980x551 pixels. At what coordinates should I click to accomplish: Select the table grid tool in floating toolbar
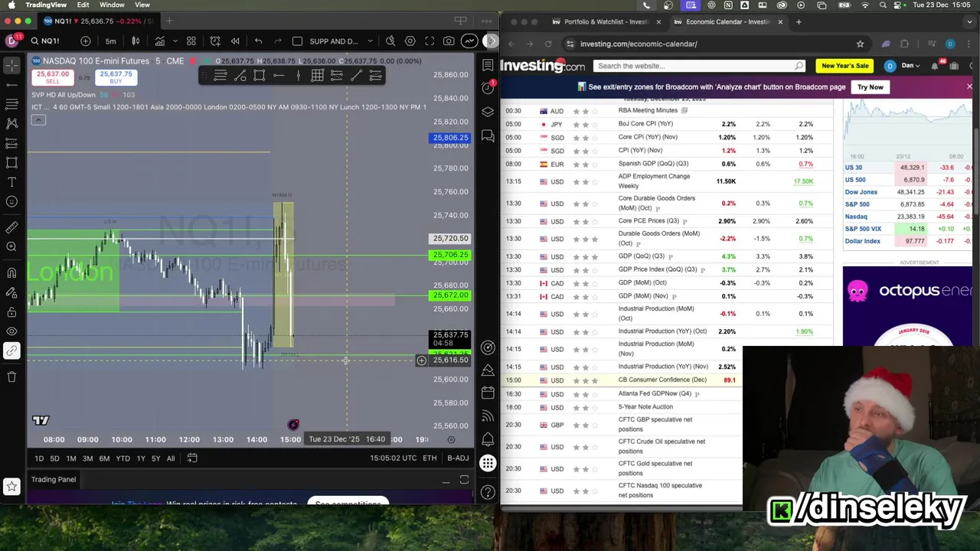(317, 75)
